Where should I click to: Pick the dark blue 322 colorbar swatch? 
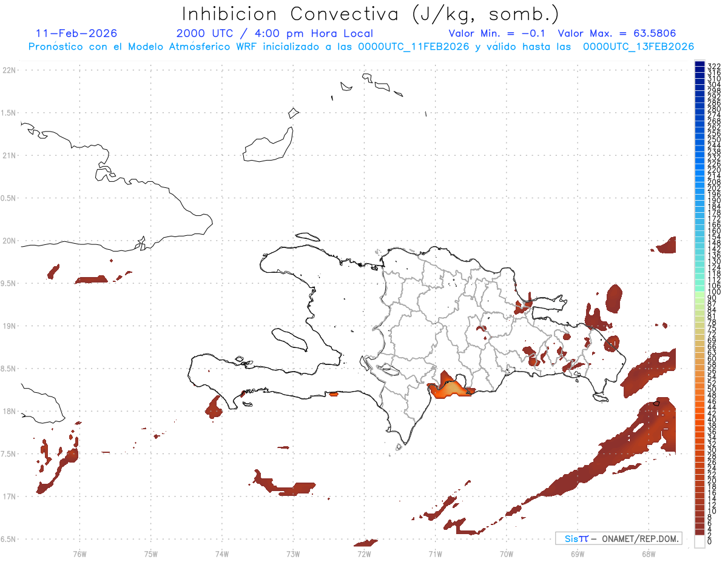coord(699,64)
